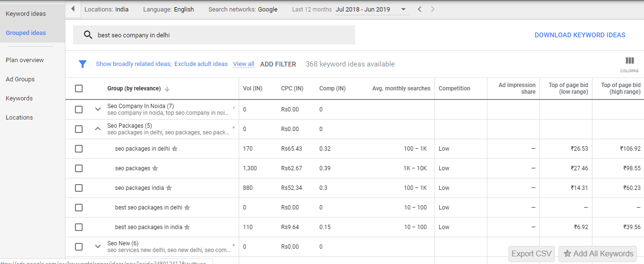Click Download Keyword Ideas

coord(580,35)
